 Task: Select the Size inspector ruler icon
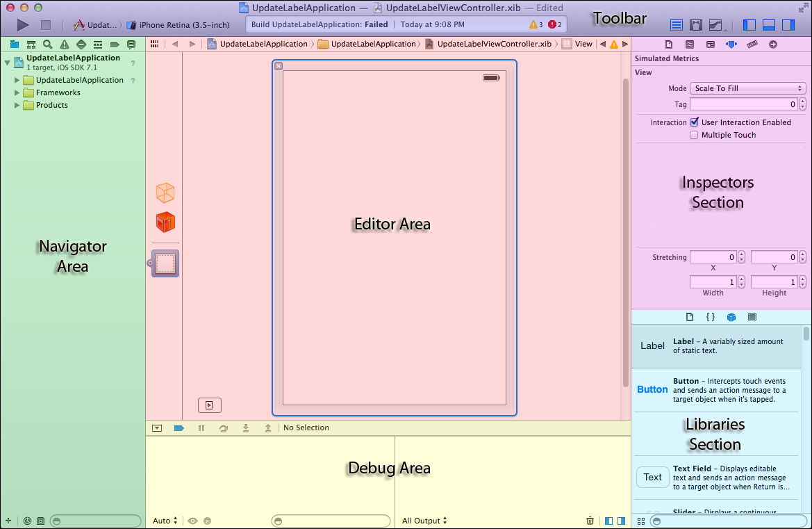[x=752, y=44]
